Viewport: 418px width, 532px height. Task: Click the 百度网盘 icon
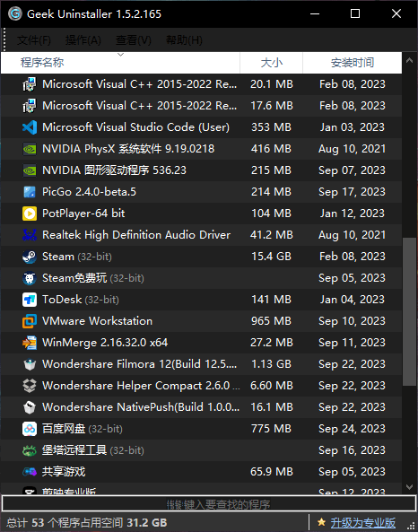(x=30, y=429)
